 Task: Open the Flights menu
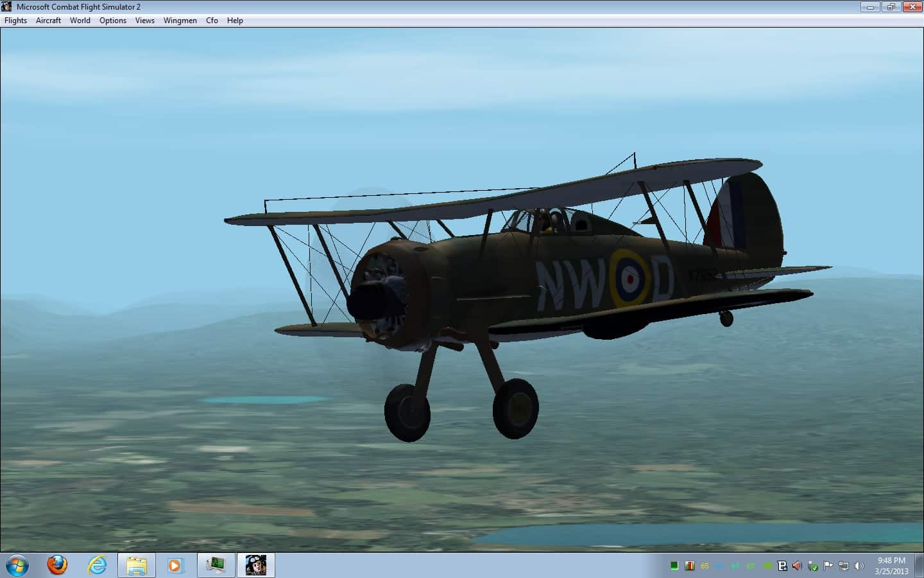point(15,20)
